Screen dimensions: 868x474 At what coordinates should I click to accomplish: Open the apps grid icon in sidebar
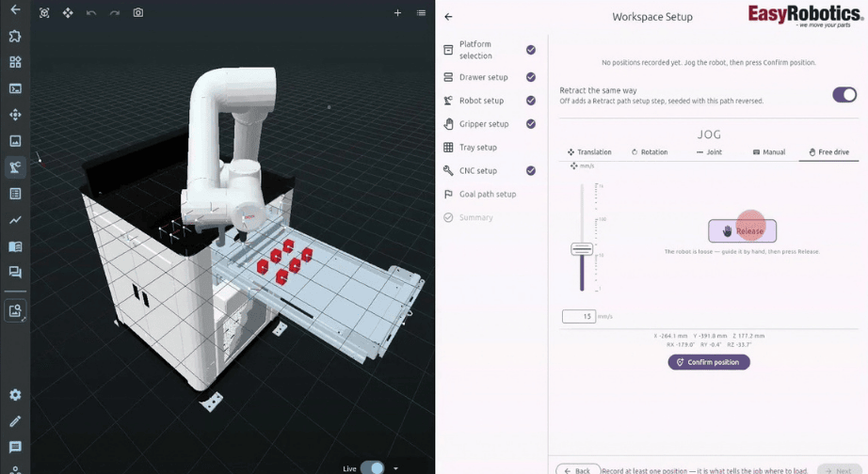(x=15, y=62)
